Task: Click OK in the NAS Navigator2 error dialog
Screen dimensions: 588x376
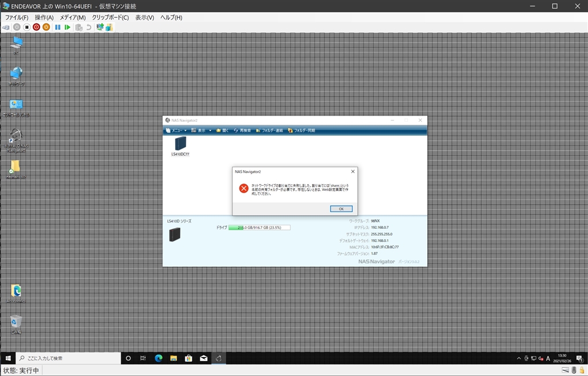Action: pos(341,209)
